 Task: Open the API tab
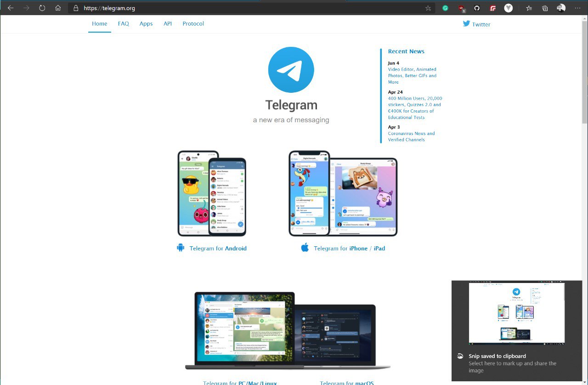tap(168, 23)
